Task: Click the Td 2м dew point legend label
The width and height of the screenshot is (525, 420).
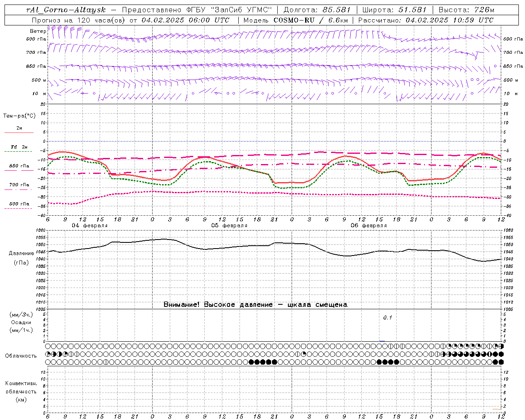Action: point(19,147)
